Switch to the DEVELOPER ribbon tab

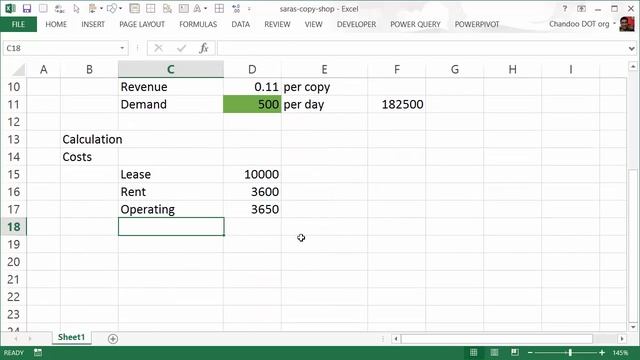[356, 24]
